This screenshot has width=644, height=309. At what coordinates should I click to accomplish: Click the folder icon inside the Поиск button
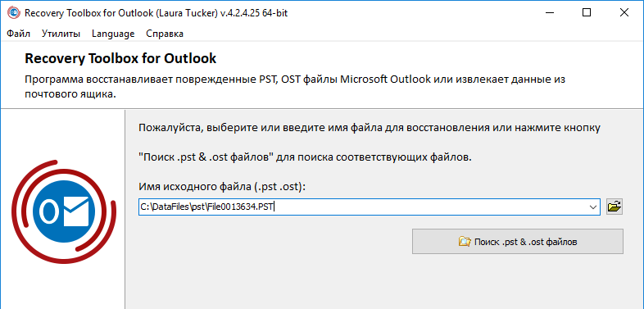(x=465, y=242)
